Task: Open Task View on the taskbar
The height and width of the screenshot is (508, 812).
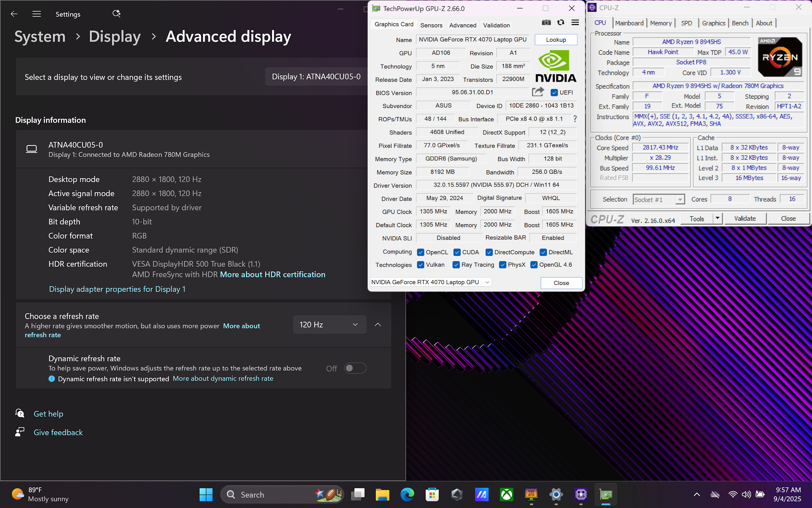Action: coord(358,494)
